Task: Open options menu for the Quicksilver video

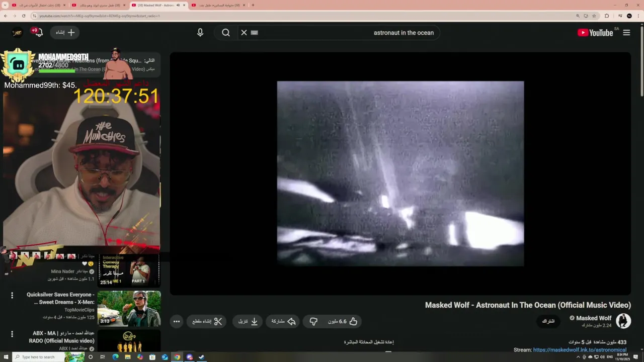Action: click(12, 296)
